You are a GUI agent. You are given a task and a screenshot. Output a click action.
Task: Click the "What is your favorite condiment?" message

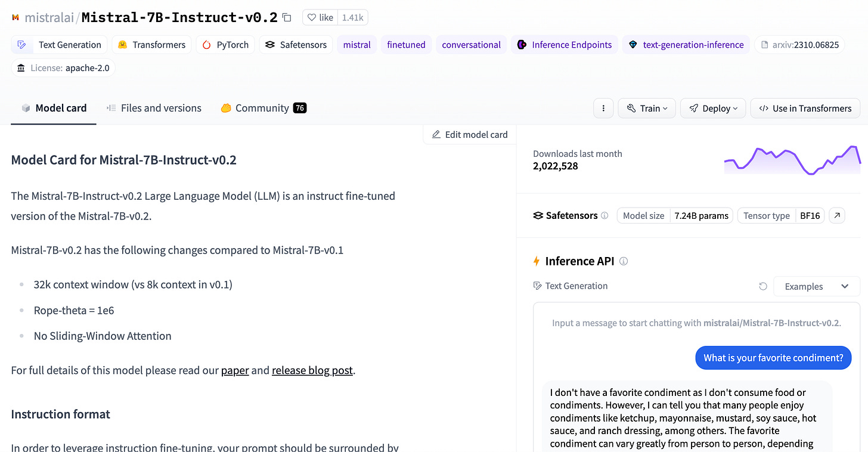[x=773, y=358]
